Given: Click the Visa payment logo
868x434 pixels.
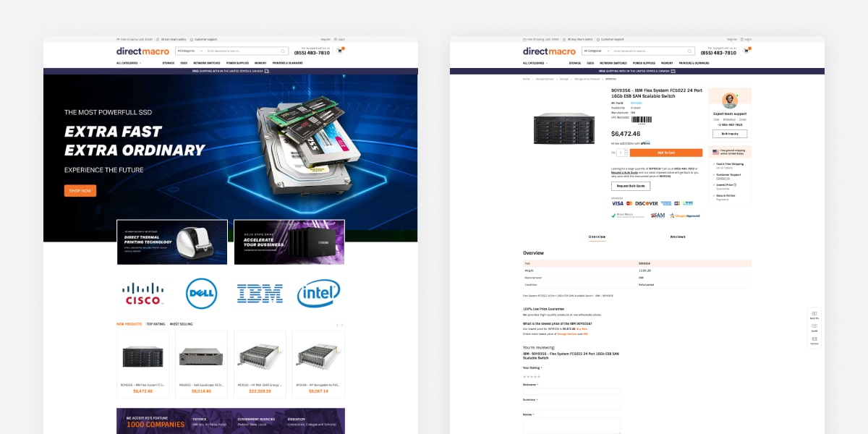Looking at the screenshot, I should [617, 203].
